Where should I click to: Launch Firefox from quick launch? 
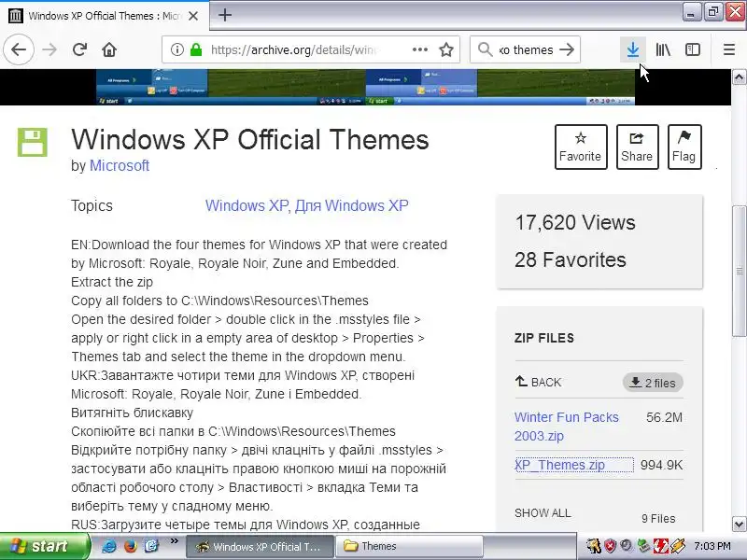point(130,546)
